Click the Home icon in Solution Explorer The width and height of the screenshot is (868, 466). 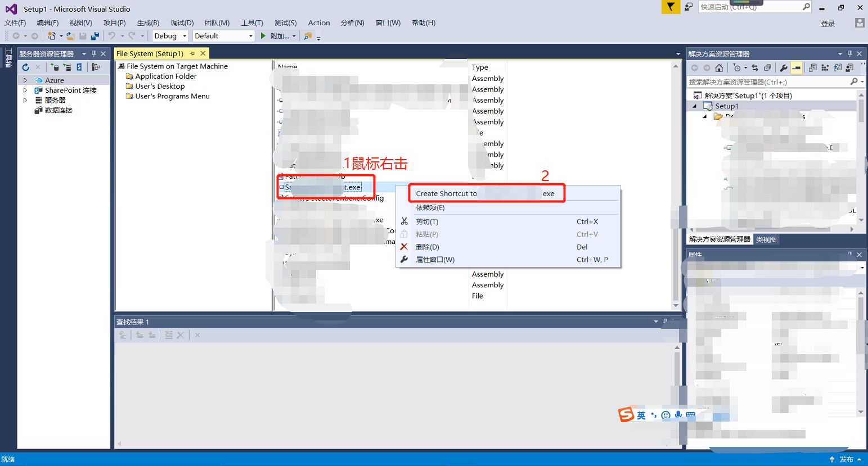(x=719, y=68)
